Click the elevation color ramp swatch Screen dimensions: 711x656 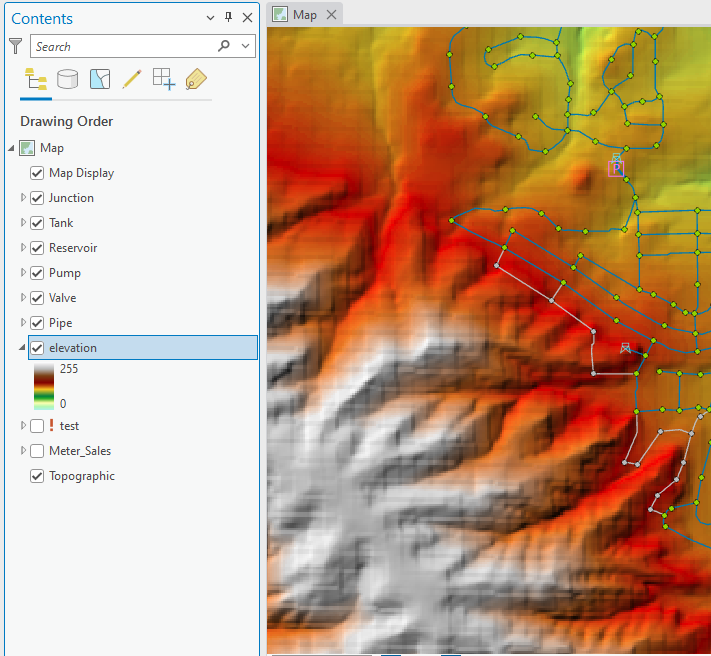44,387
